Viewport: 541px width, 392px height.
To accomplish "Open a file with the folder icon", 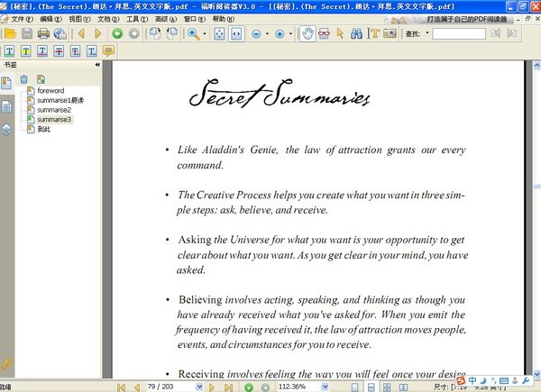I will [x=10, y=33].
